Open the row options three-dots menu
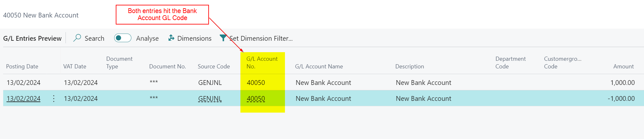Screen dimensions: 644x139 [x=54, y=99]
